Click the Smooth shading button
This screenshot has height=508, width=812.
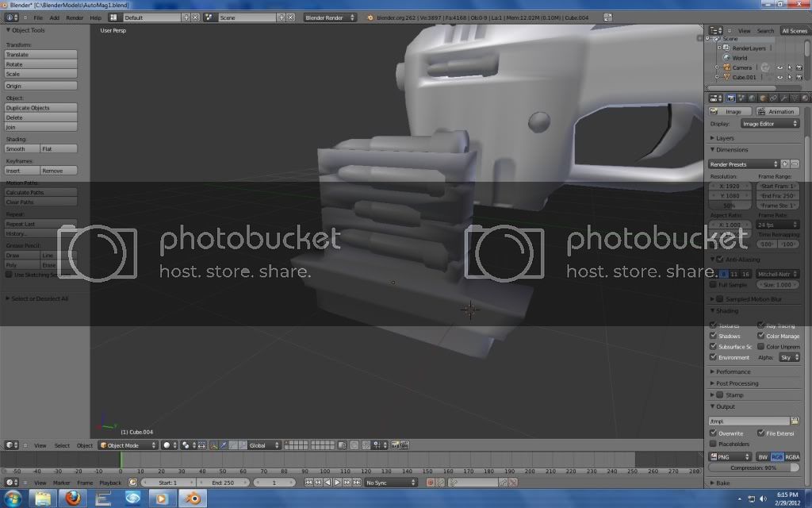pyautogui.click(x=22, y=149)
